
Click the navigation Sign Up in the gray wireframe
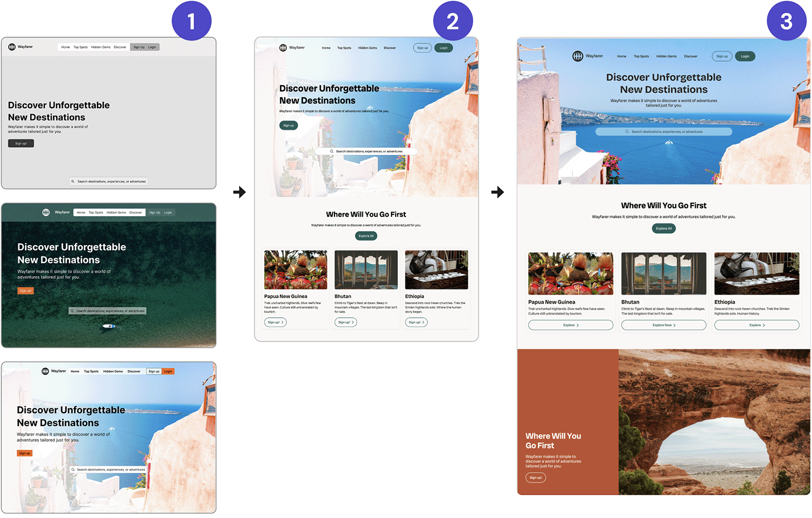pyautogui.click(x=139, y=47)
